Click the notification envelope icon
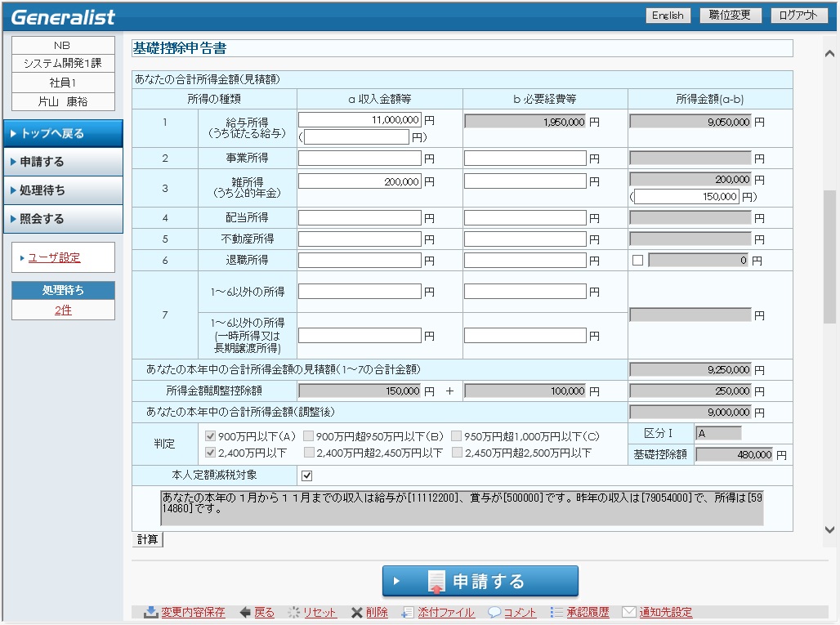This screenshot has width=840, height=625. point(628,612)
